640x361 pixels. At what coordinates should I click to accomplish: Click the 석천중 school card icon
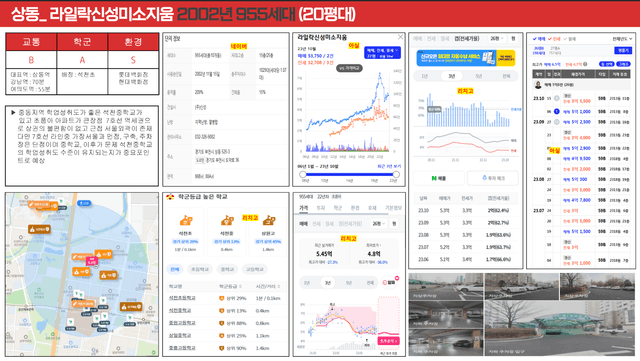pyautogui.click(x=227, y=221)
